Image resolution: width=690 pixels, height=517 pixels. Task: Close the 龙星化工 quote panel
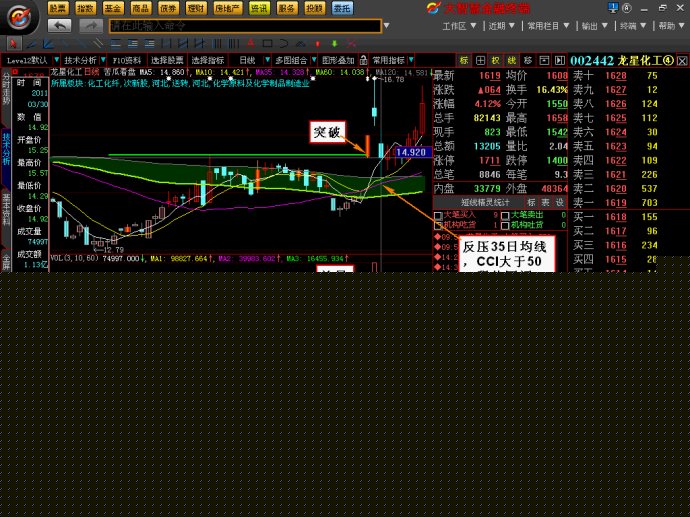point(682,61)
